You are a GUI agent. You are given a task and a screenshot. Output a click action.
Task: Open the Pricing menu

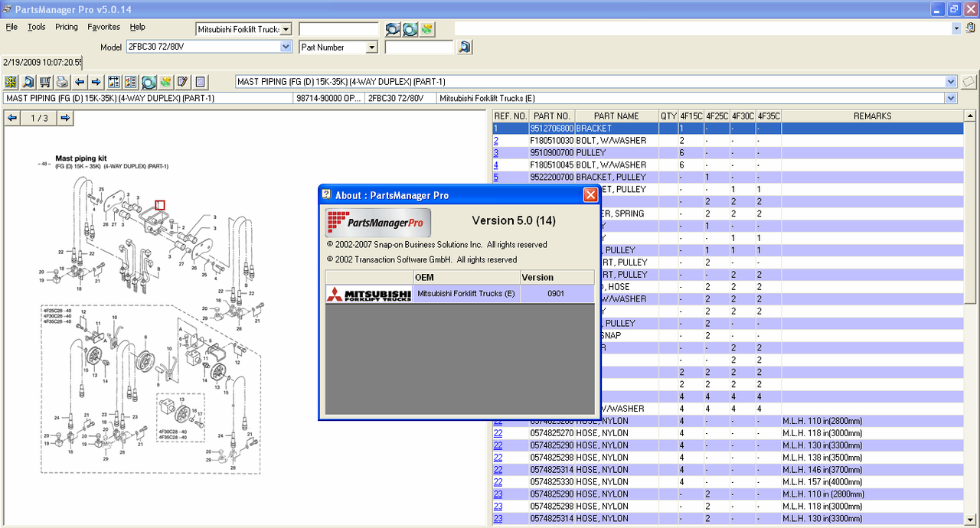click(67, 27)
